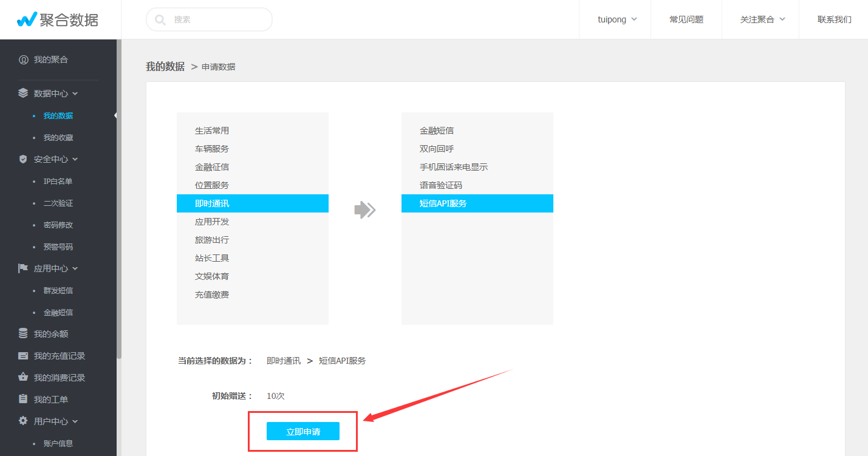Click into the 搜索 input field
Viewport: 868px width, 456px height.
[219, 19]
